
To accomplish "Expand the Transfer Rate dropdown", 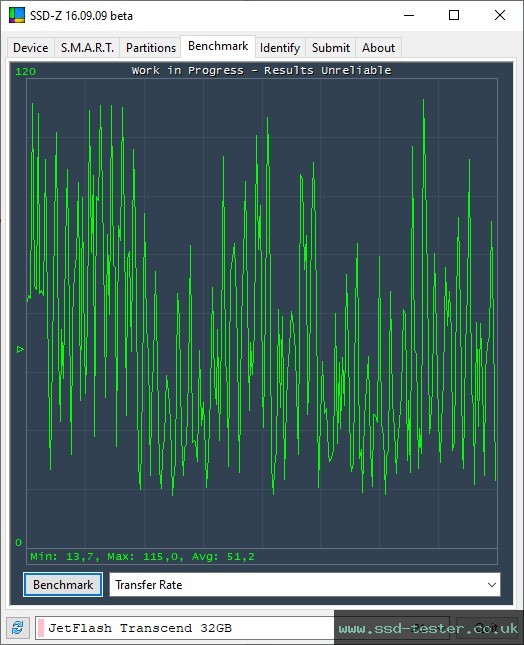I will pos(305,585).
